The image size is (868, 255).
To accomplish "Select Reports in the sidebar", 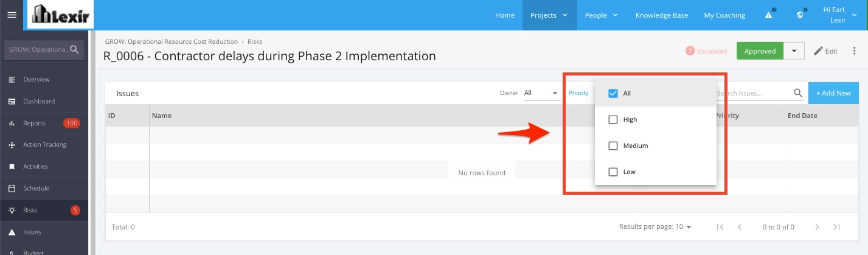I will click(x=44, y=123).
